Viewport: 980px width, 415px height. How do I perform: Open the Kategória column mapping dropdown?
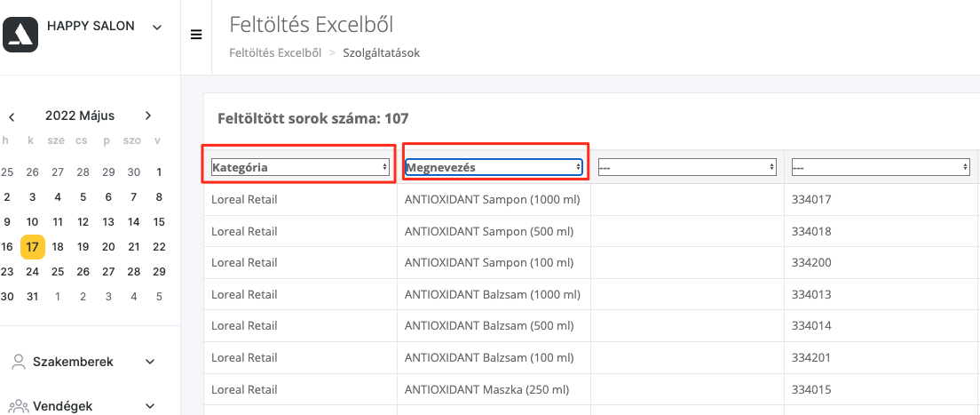coord(300,167)
